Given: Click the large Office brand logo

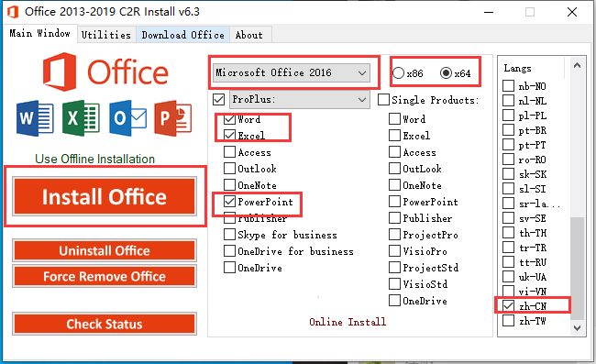Looking at the screenshot, I should pos(105,72).
